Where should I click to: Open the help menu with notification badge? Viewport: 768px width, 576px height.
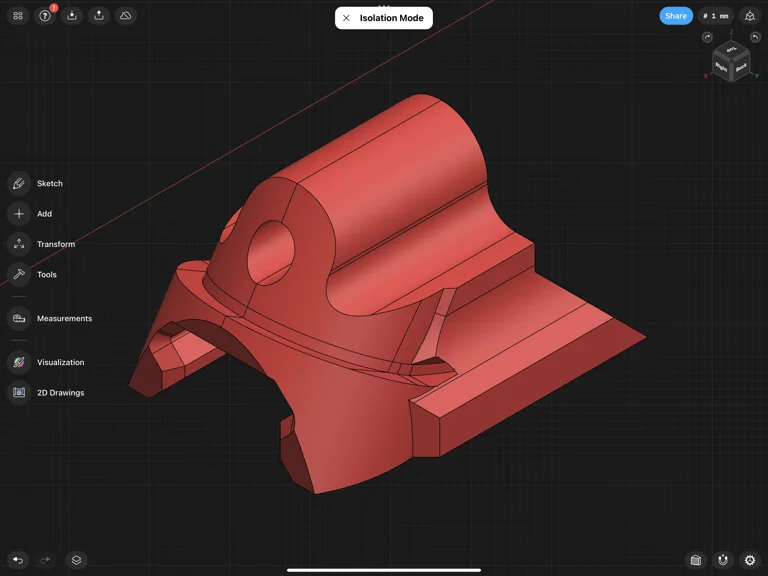tap(45, 16)
